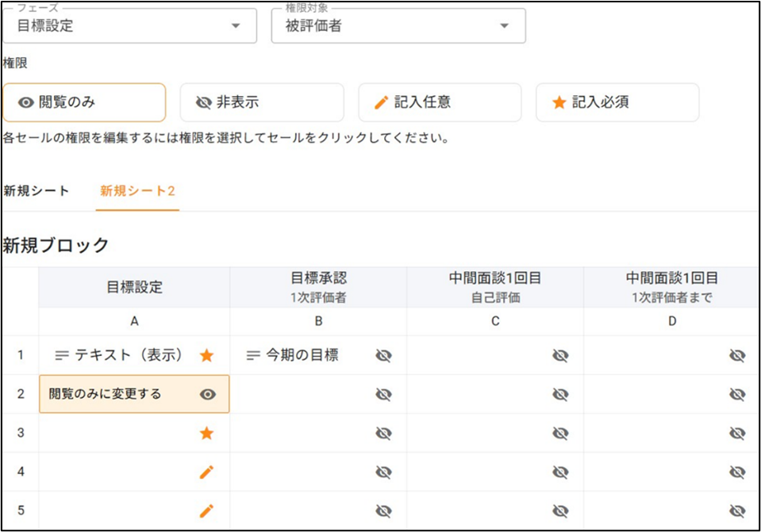Open the 権限対象 dropdown showing 被評価者
Screen dimensions: 761x532
point(398,25)
